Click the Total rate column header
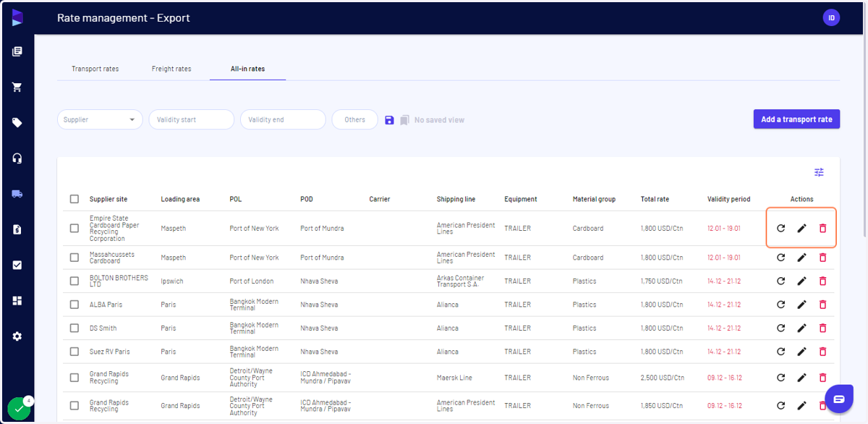 tap(655, 199)
